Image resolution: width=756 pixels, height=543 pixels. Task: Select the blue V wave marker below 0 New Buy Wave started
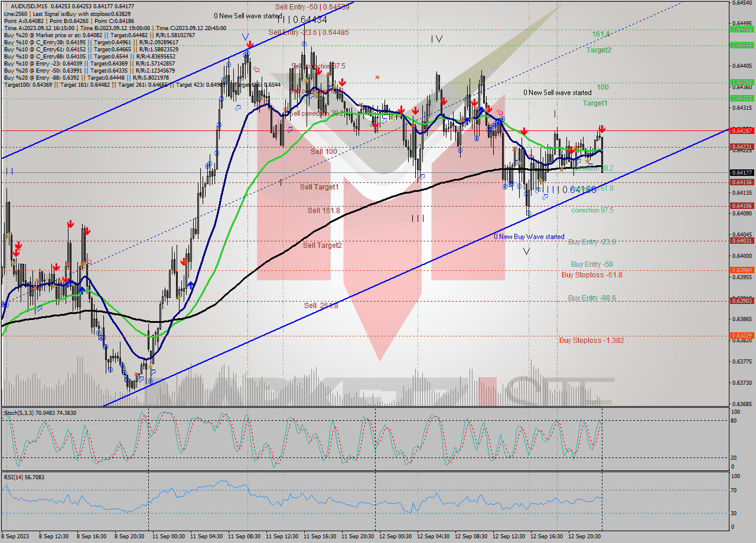(527, 251)
